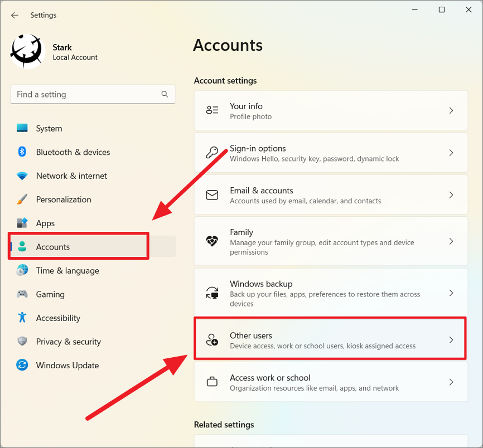Click 'Accounts used by email, calendar' description
Viewport: 483px width, 448px height.
[x=306, y=201]
